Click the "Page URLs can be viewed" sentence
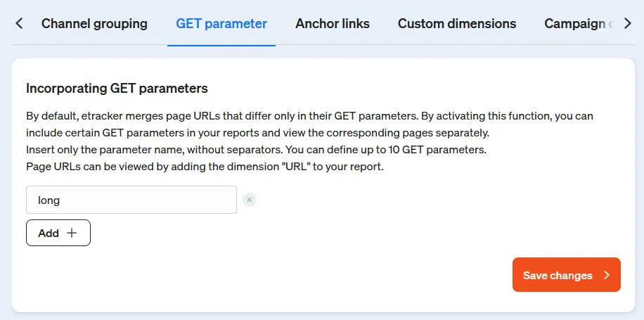The width and height of the screenshot is (644, 320). point(205,167)
